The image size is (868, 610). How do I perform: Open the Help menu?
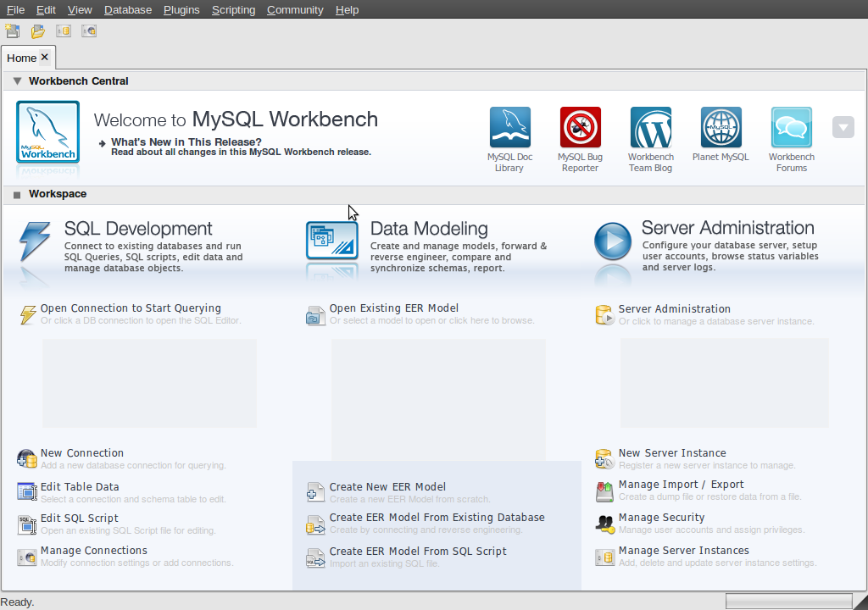[x=347, y=10]
